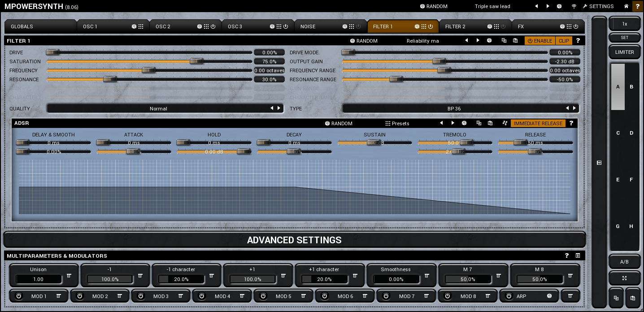Toggle the MOD 1 power button
This screenshot has width=644, height=312.
pyautogui.click(x=18, y=296)
